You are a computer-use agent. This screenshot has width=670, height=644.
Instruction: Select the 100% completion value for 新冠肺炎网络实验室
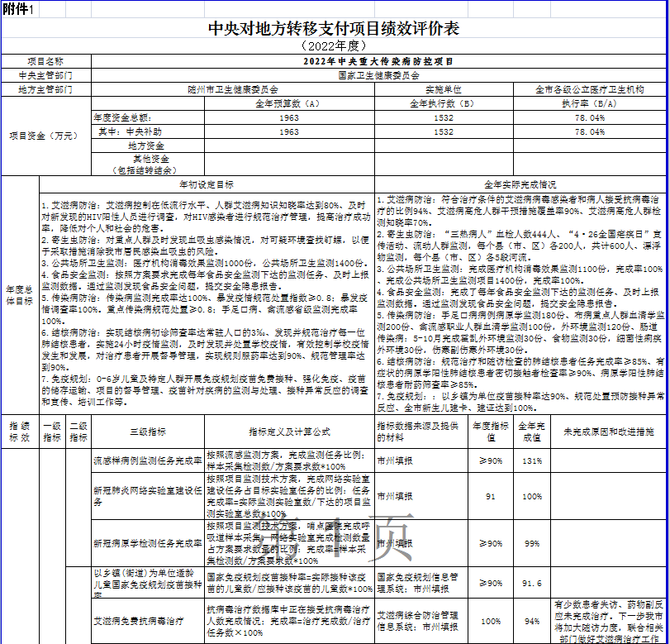coord(532,496)
